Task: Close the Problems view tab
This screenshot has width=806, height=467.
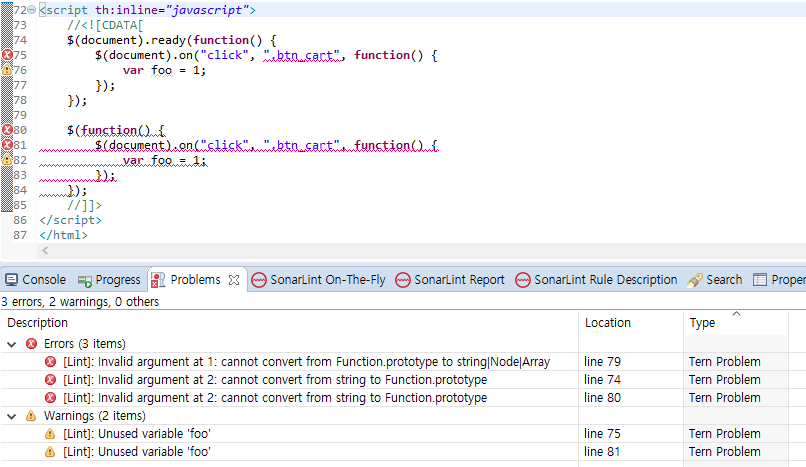Action: [234, 280]
